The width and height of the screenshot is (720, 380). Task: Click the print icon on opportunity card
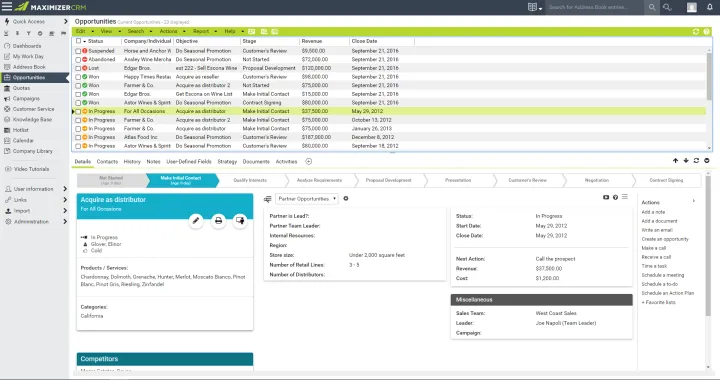coord(219,221)
